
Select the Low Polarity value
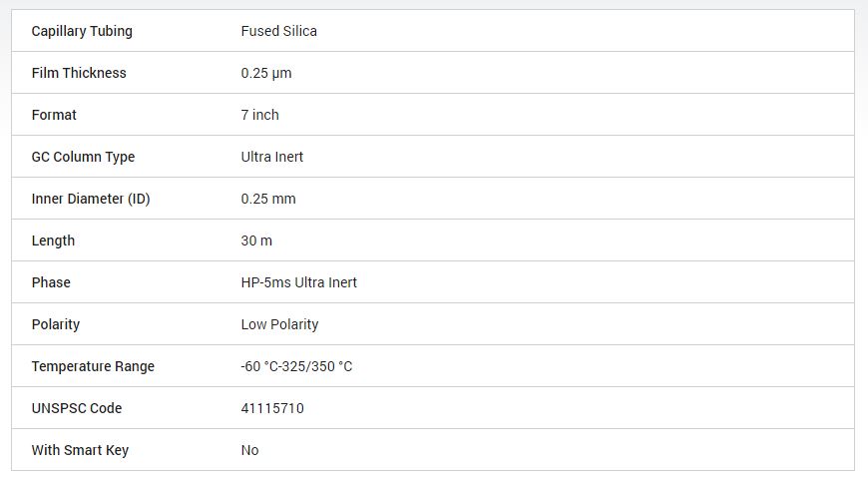point(279,324)
